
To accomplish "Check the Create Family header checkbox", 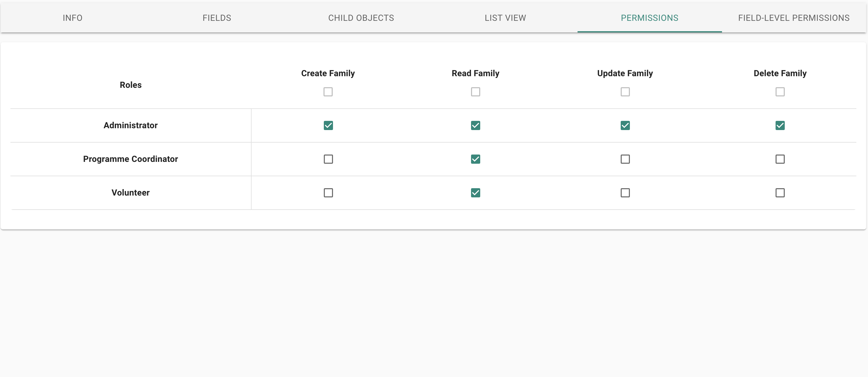I will point(328,91).
